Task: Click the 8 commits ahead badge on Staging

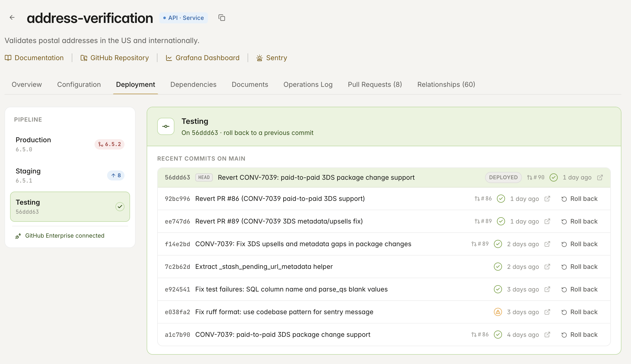Action: 116,175
